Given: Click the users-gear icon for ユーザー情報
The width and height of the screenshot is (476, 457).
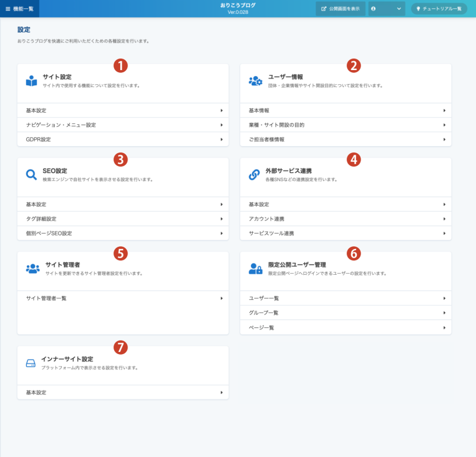Looking at the screenshot, I should coord(255,81).
